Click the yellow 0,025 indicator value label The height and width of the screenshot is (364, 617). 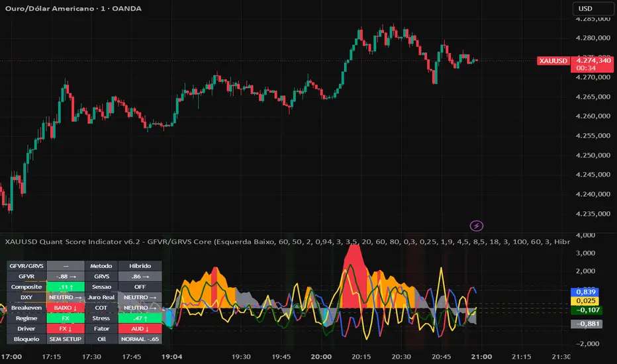(585, 301)
